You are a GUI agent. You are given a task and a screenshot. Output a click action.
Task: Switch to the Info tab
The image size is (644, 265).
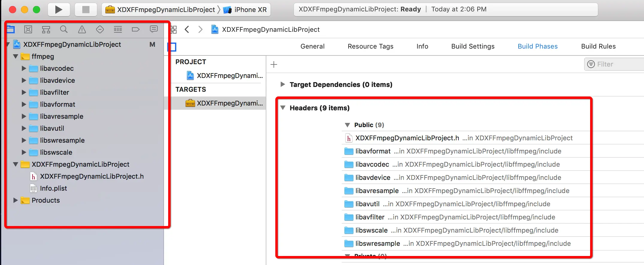(x=422, y=46)
